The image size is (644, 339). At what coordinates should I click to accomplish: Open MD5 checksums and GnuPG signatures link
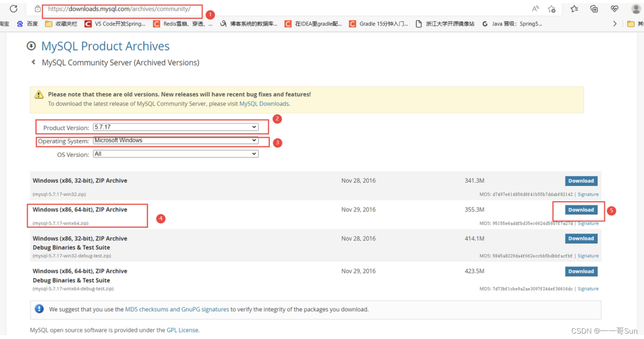pos(177,309)
